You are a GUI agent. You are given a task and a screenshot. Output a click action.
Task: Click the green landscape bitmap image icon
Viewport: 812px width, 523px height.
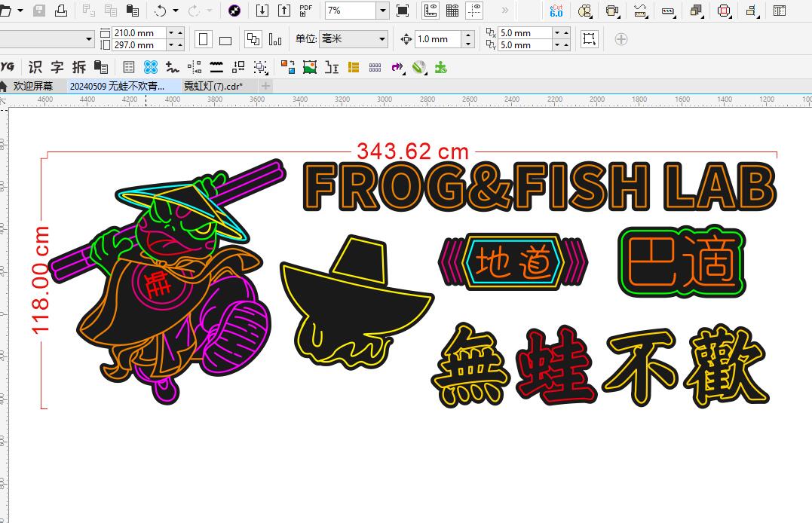(310, 67)
